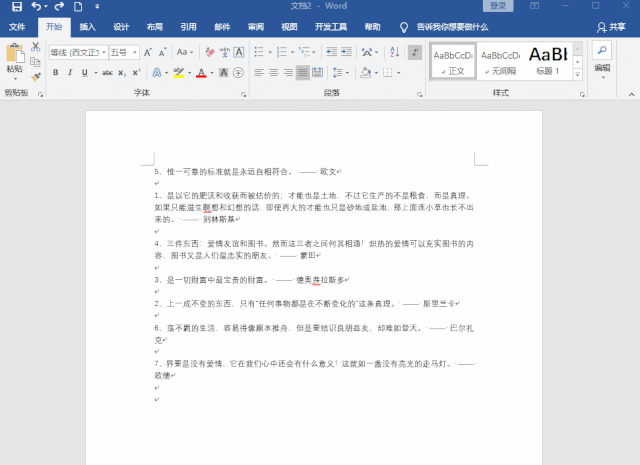The width and height of the screenshot is (640, 465).
Task: Open the Change Case Aa dropdown
Action: pos(184,52)
